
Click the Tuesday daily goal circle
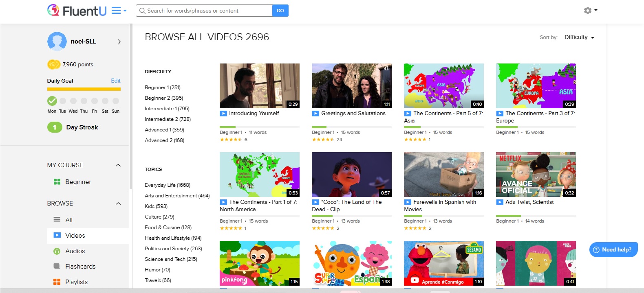[x=63, y=101]
